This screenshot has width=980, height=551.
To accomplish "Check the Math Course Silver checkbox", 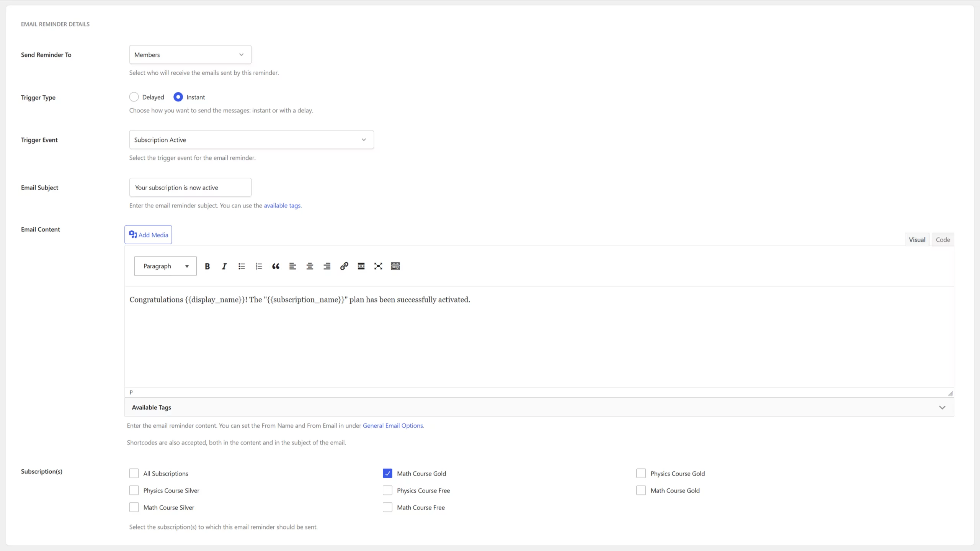I will (134, 507).
